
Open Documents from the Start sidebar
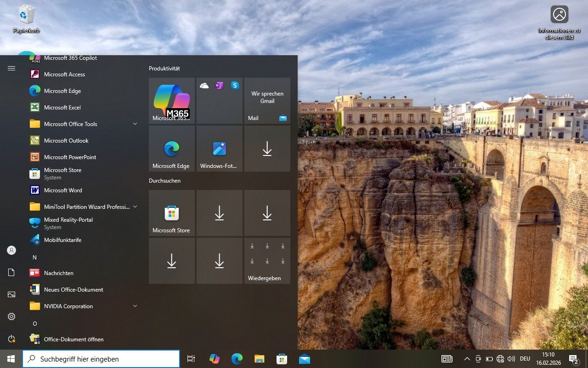(x=11, y=272)
